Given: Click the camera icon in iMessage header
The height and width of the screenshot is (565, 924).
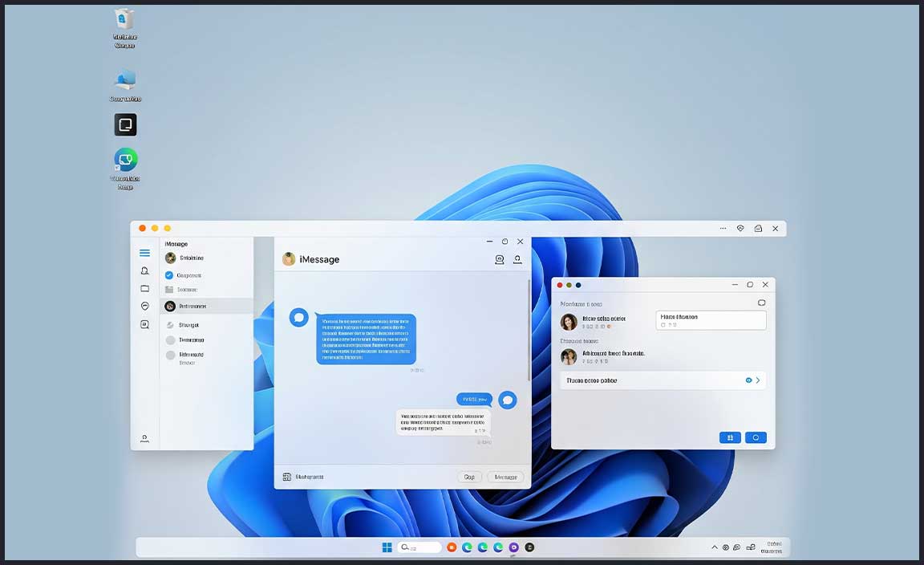Looking at the screenshot, I should [x=499, y=259].
